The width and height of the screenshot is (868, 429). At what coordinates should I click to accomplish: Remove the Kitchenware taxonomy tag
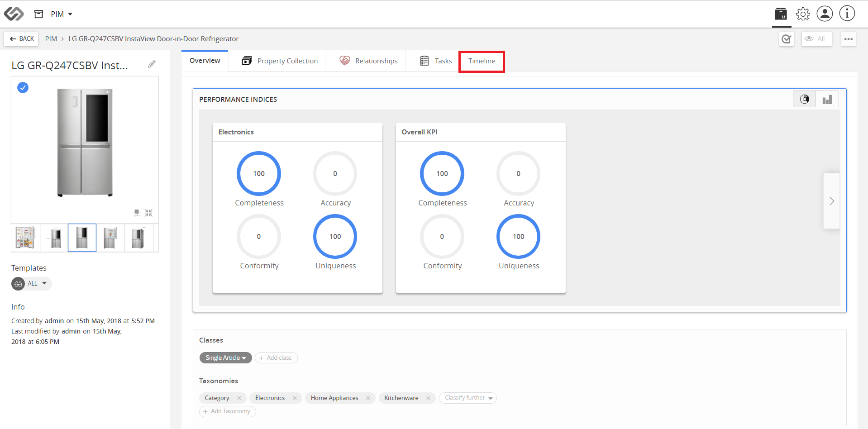[x=428, y=398]
